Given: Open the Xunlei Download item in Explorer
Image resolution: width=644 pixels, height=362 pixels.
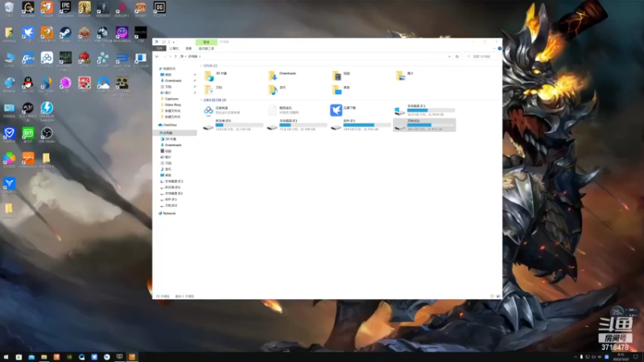Looking at the screenshot, I should pos(345,110).
